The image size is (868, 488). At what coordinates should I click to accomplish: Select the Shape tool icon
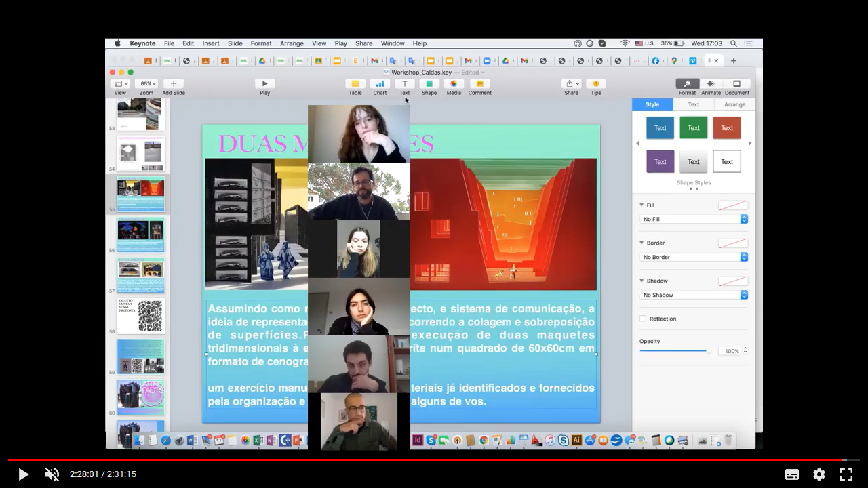tap(429, 84)
